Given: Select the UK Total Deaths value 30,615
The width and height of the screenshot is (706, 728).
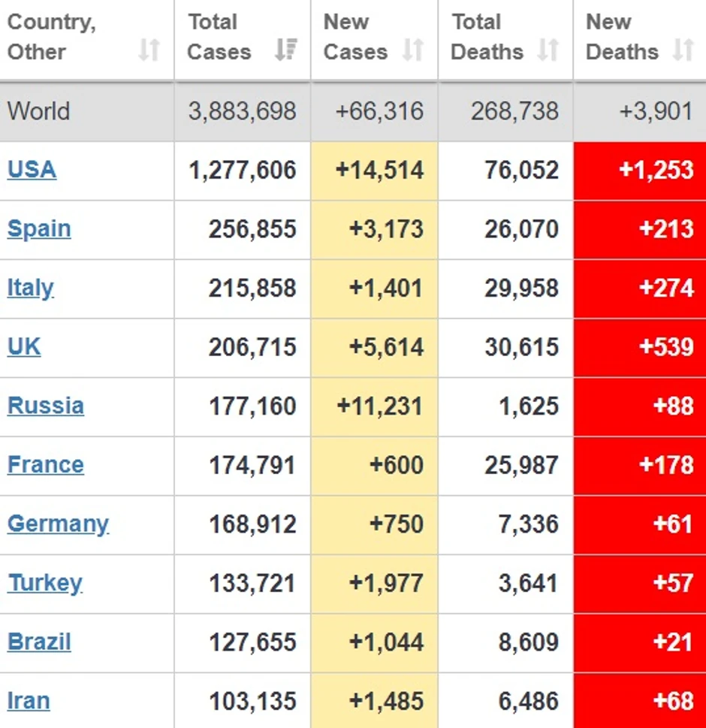Looking at the screenshot, I should 521,347.
